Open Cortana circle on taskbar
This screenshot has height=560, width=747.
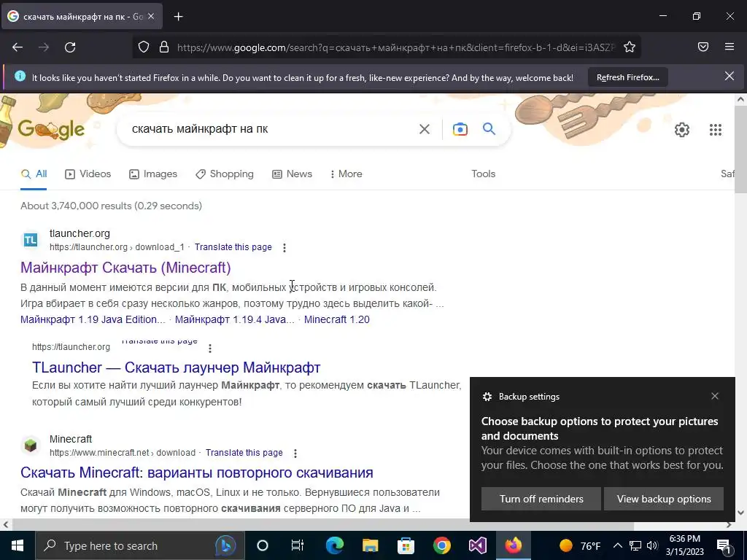(x=262, y=545)
